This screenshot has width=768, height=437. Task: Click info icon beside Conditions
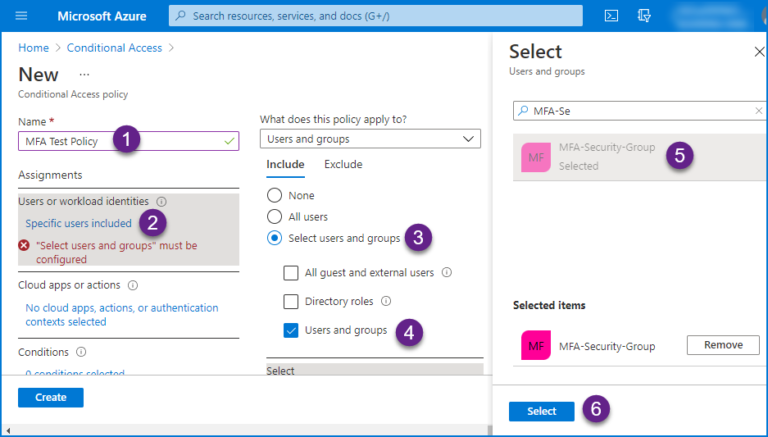coord(81,352)
